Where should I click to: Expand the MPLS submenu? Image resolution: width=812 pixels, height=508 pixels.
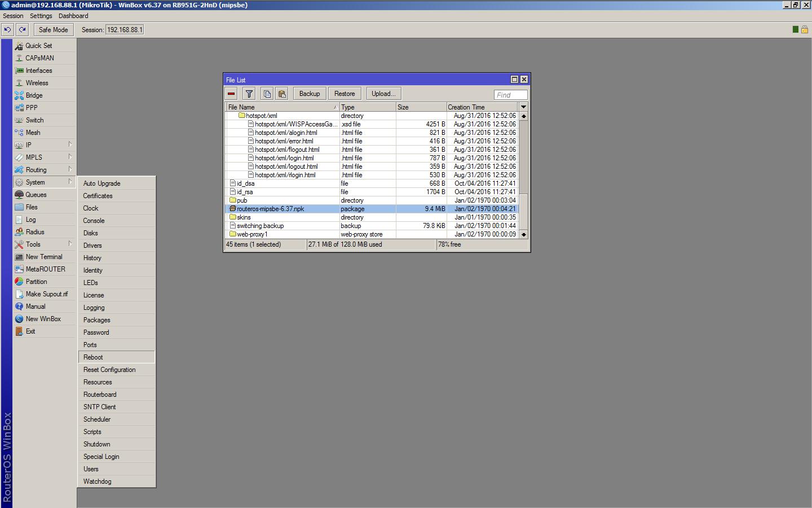(45, 157)
